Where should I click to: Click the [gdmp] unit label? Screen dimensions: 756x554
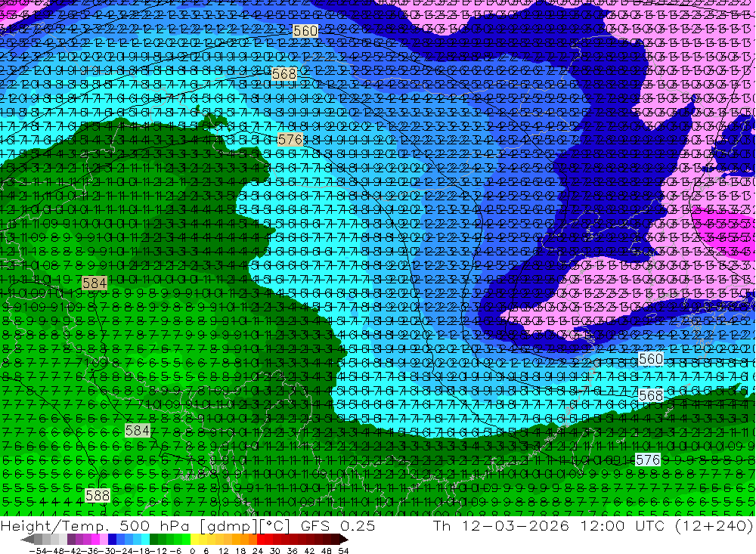230,526
